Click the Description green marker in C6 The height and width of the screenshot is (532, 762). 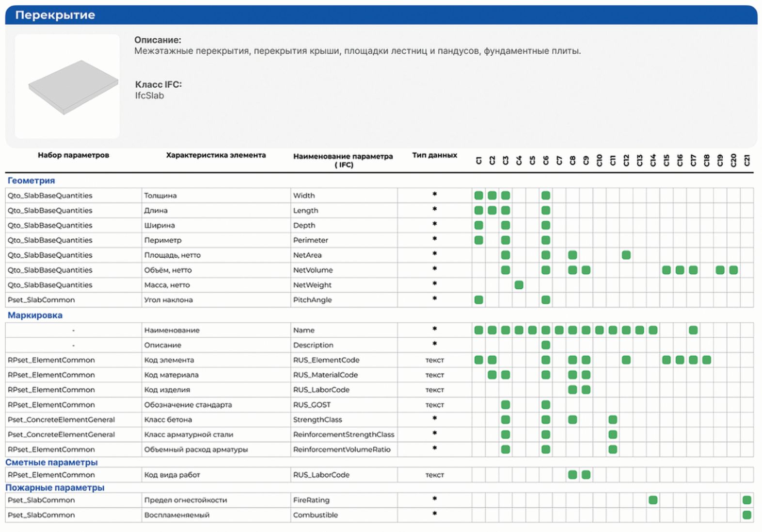point(546,345)
